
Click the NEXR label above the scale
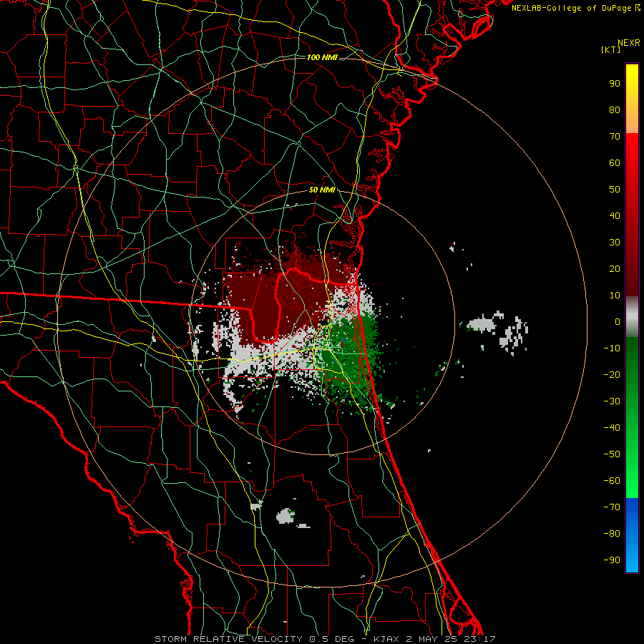[x=629, y=43]
